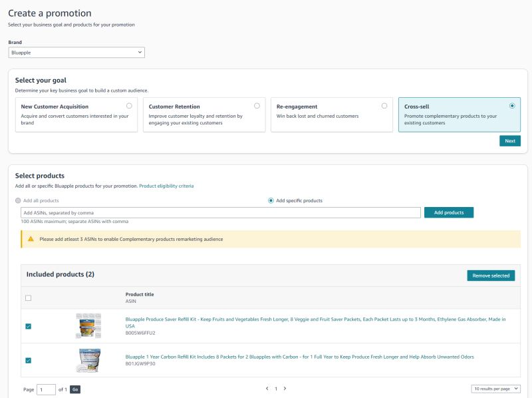Select New Customer Acquisition goal radio button
Viewport: 532px width, 398px height.
click(x=129, y=106)
